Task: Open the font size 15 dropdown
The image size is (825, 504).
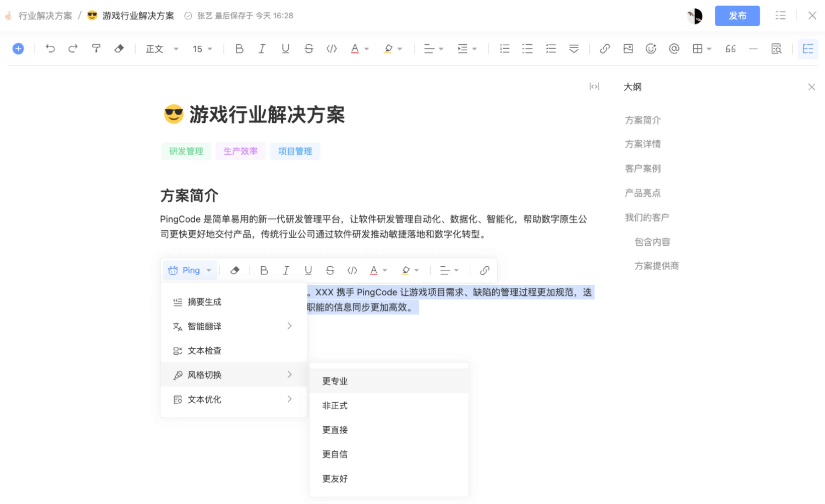Action: [202, 49]
